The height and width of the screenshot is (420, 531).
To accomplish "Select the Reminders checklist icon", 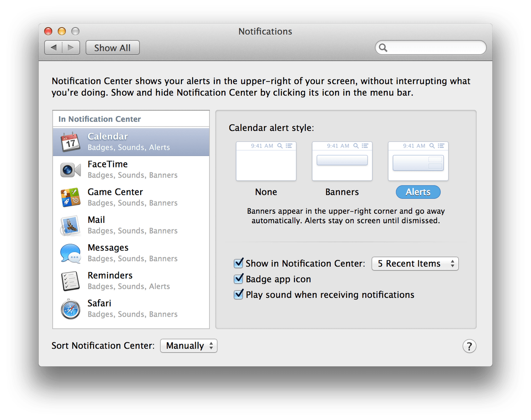I will [x=70, y=281].
